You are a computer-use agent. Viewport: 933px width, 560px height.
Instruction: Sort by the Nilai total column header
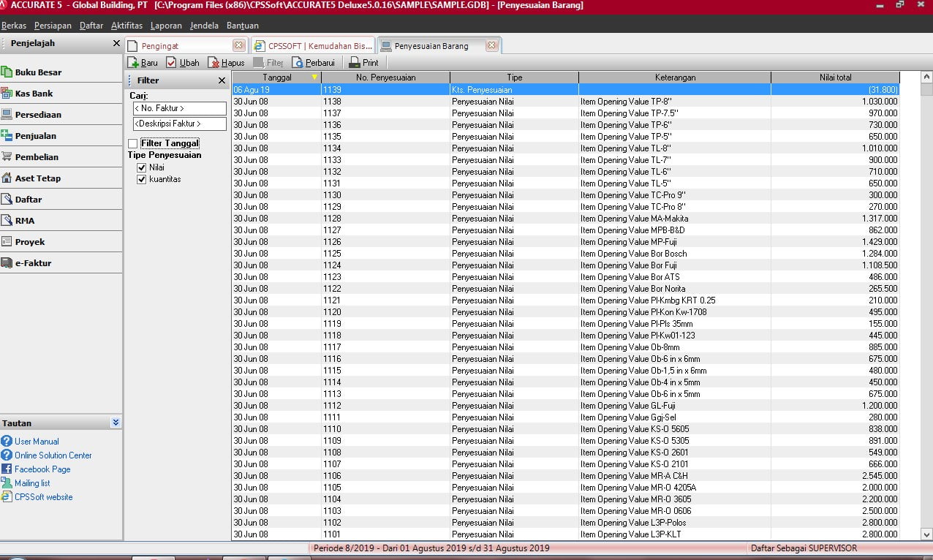(835, 77)
